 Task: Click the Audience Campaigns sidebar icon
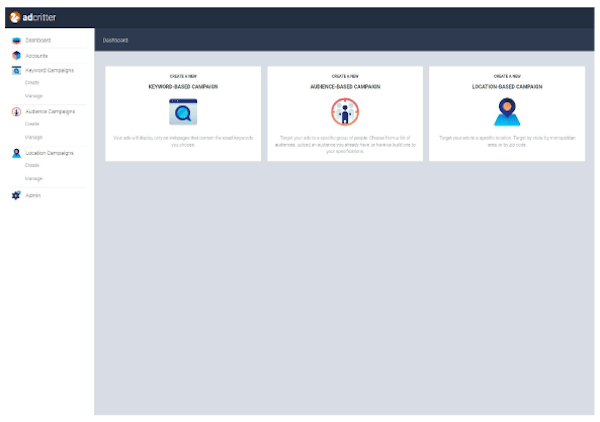coord(16,112)
